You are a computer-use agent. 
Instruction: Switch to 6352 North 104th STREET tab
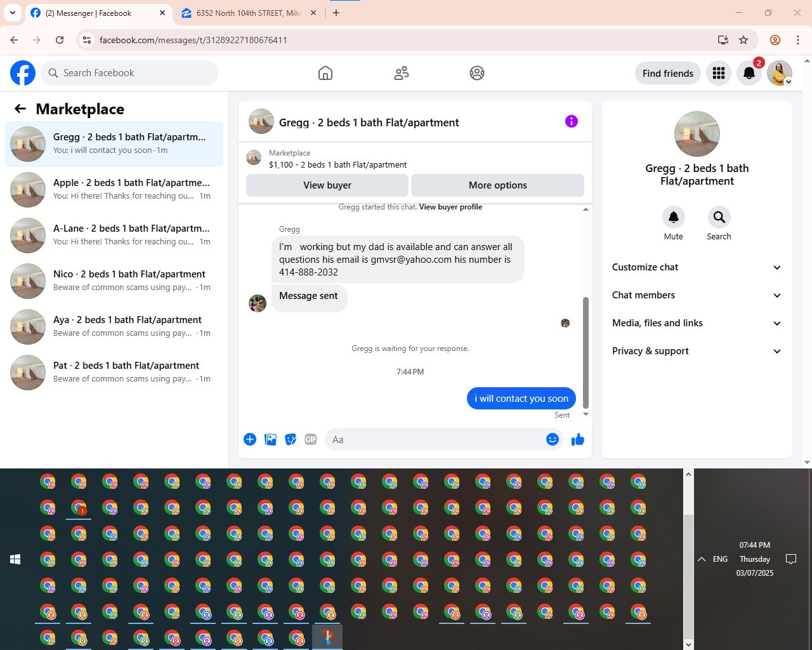(x=249, y=13)
